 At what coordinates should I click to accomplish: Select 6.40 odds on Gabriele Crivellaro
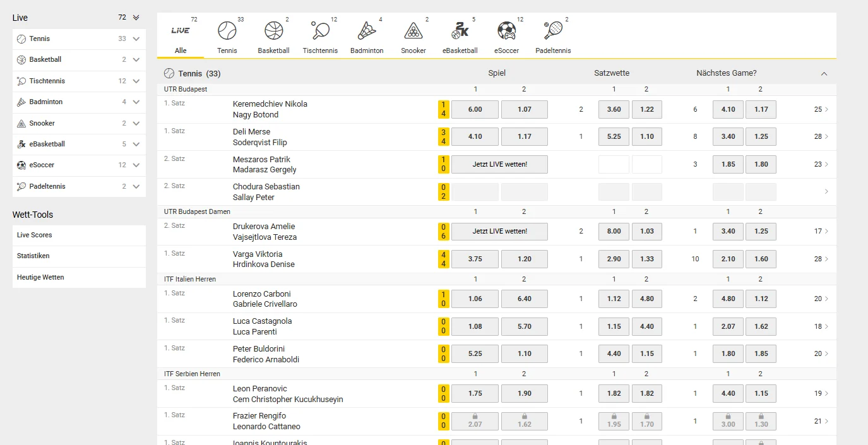525,299
